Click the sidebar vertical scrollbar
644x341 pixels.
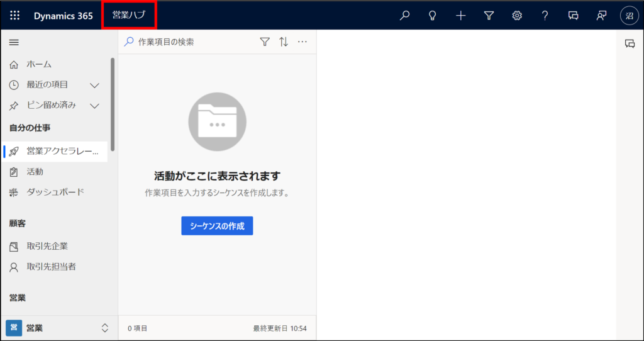[113, 105]
